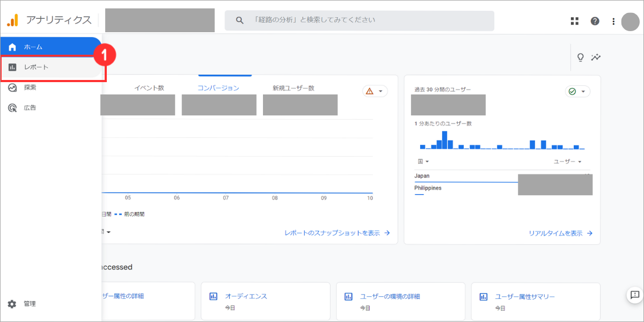Select the コンバージョン metric tab

click(218, 88)
